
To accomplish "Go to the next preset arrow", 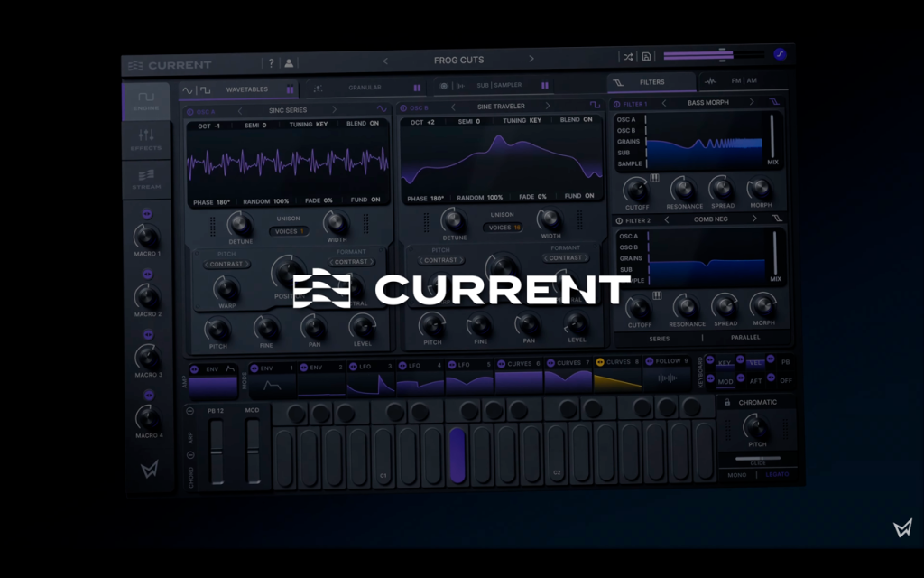I will click(531, 59).
